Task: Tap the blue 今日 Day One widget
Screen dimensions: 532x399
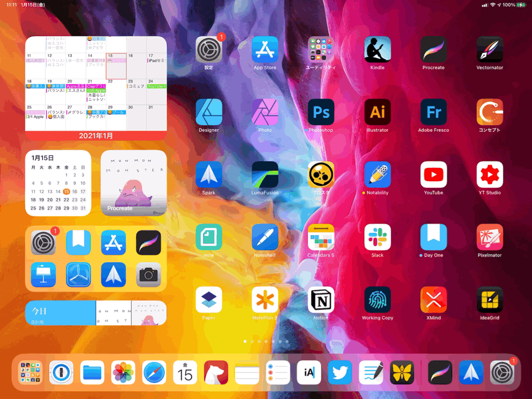Action: [61, 313]
